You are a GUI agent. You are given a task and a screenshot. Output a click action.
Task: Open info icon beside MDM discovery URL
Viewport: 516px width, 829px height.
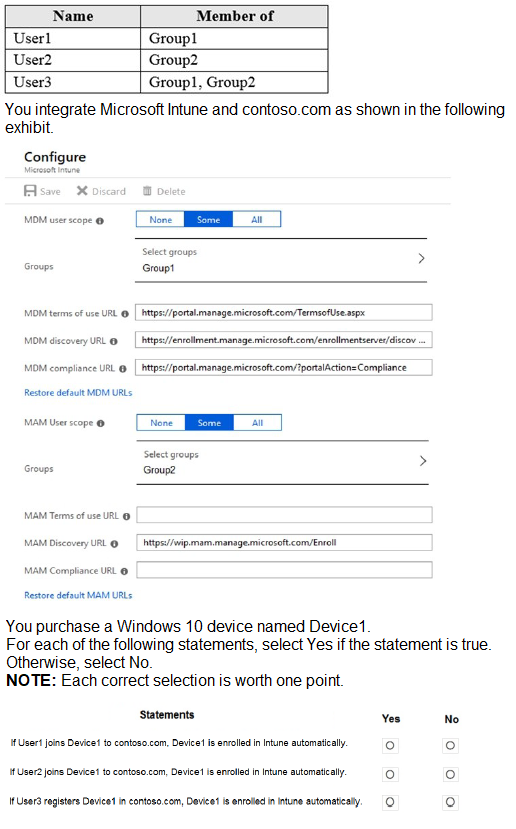[x=114, y=342]
